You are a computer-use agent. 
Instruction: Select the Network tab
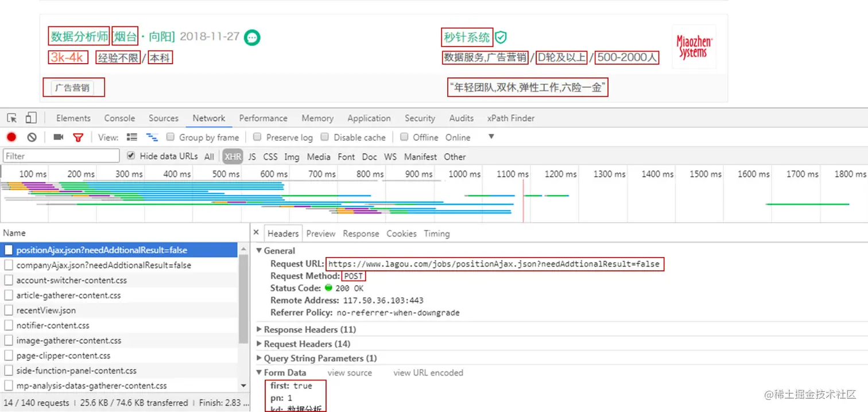click(x=209, y=118)
